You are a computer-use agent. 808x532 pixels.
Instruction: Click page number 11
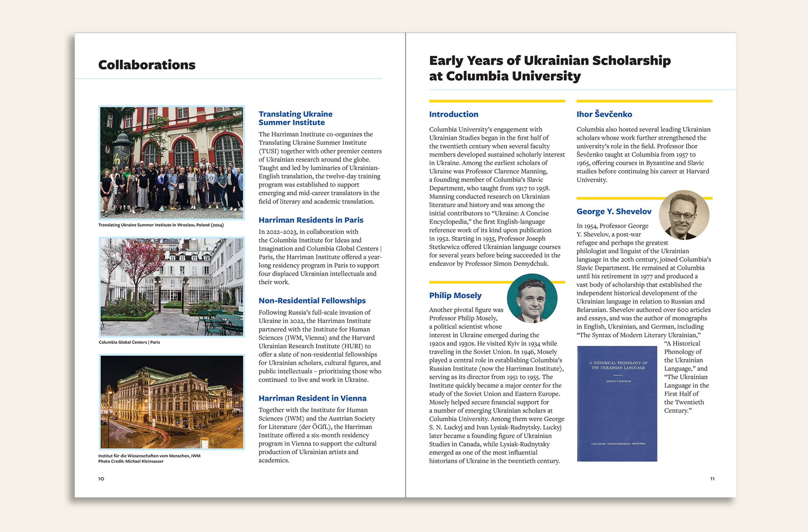[712, 479]
